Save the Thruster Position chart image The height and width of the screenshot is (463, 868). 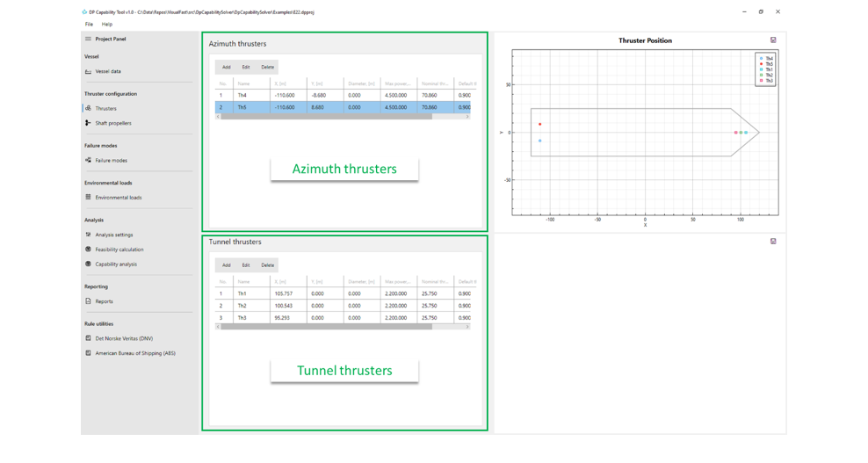[x=773, y=40]
